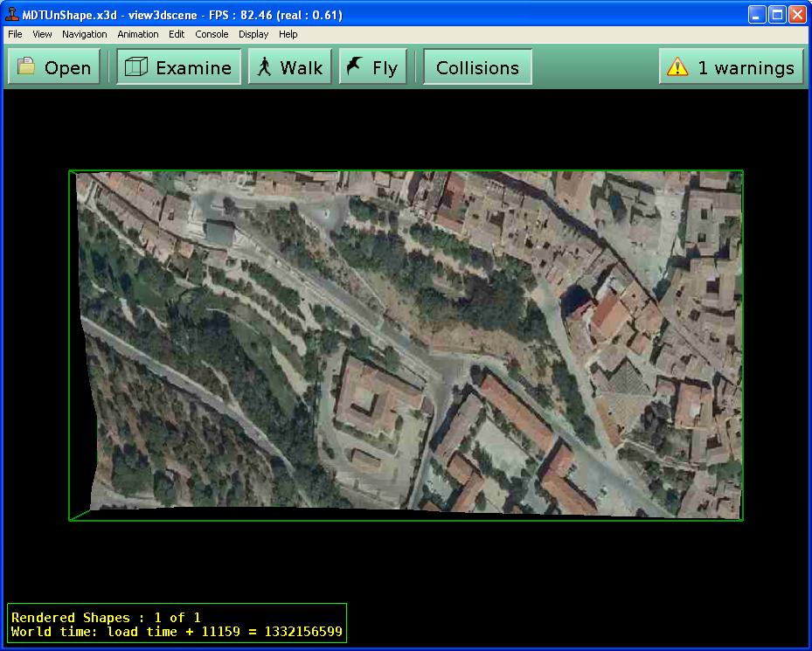
Task: Click the Rendered Shapes status box
Action: point(177,624)
